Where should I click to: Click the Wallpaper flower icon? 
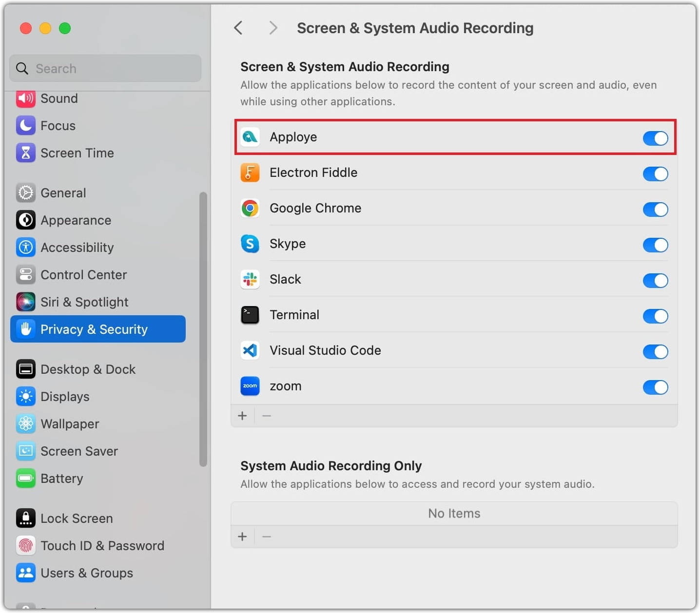(x=26, y=424)
